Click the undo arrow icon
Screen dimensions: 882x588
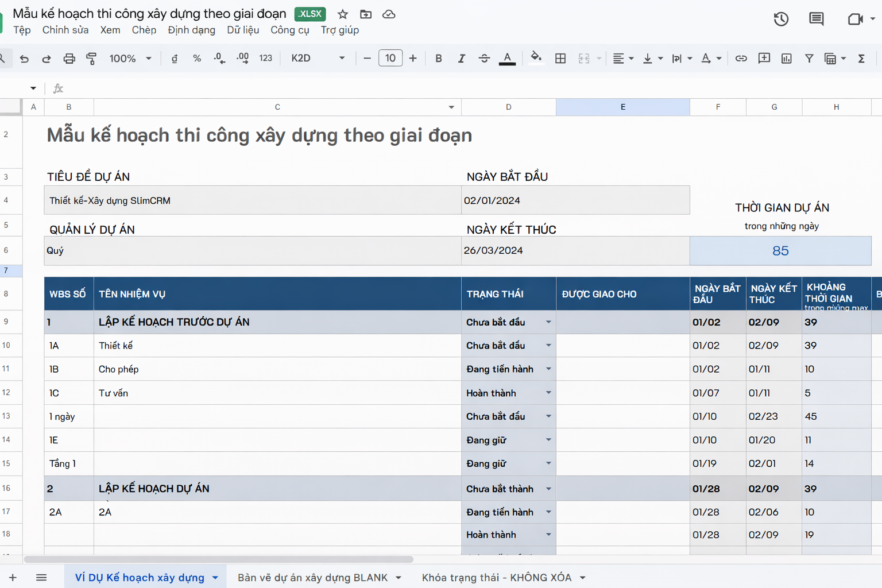(x=24, y=59)
